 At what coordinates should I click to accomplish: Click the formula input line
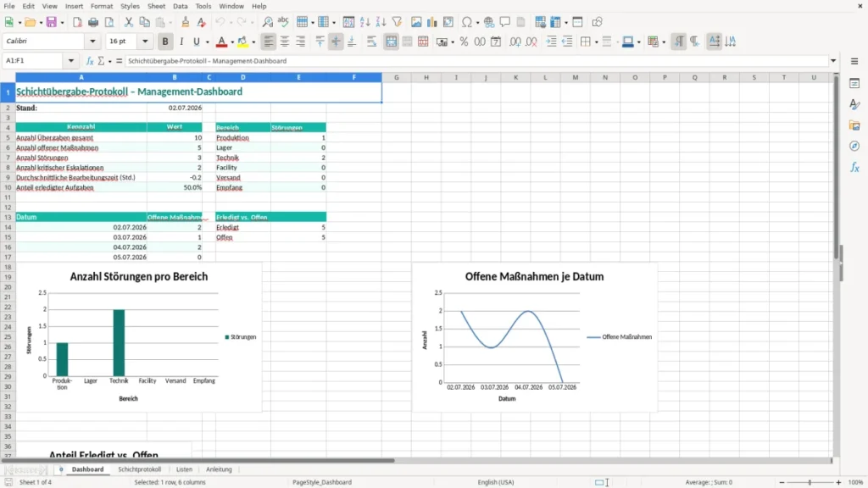(476, 61)
